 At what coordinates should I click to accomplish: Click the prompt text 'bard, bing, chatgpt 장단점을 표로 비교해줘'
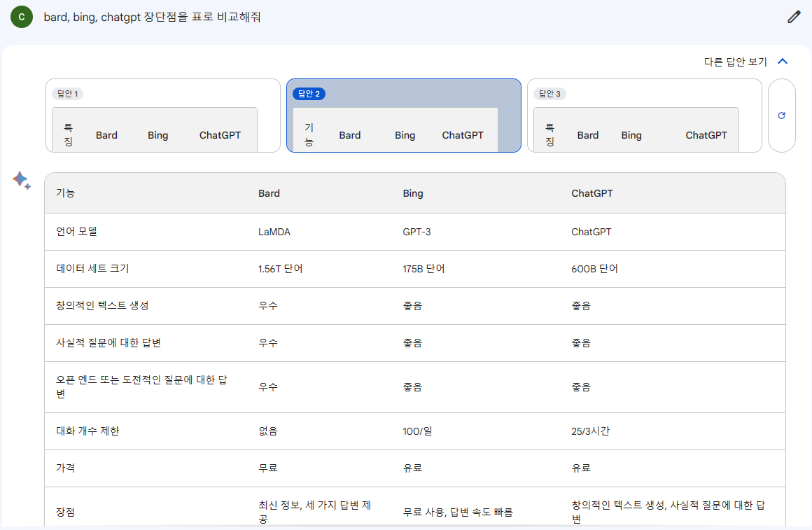[x=153, y=17]
